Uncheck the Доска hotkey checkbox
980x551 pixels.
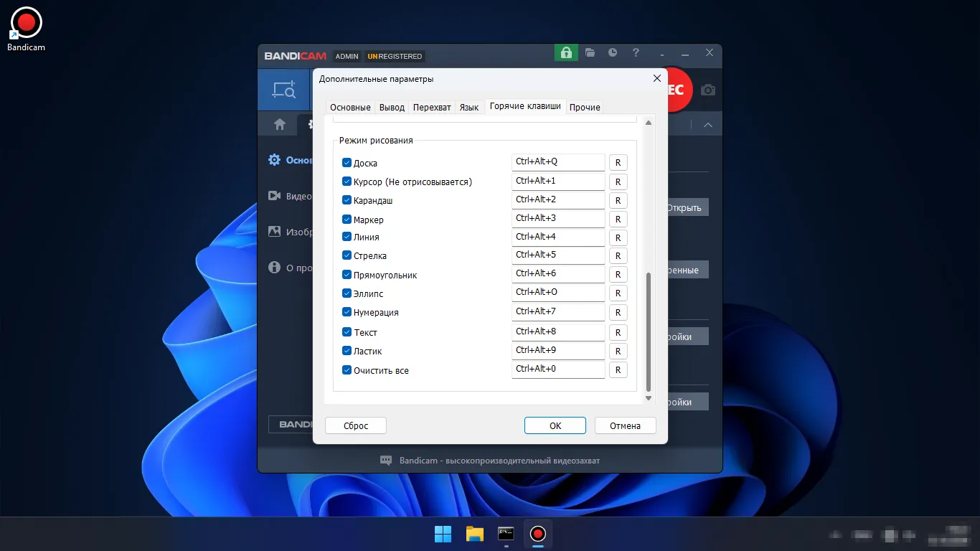[x=347, y=163]
